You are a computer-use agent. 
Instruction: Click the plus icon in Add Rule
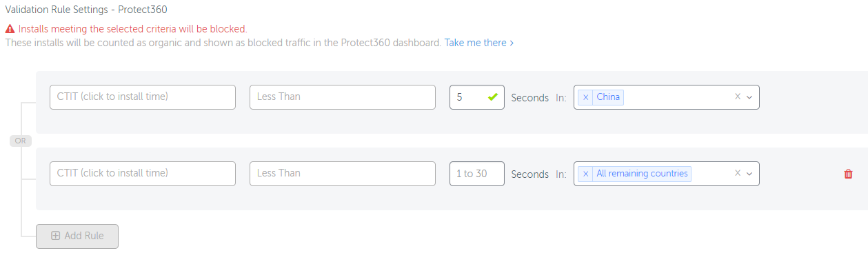click(55, 236)
